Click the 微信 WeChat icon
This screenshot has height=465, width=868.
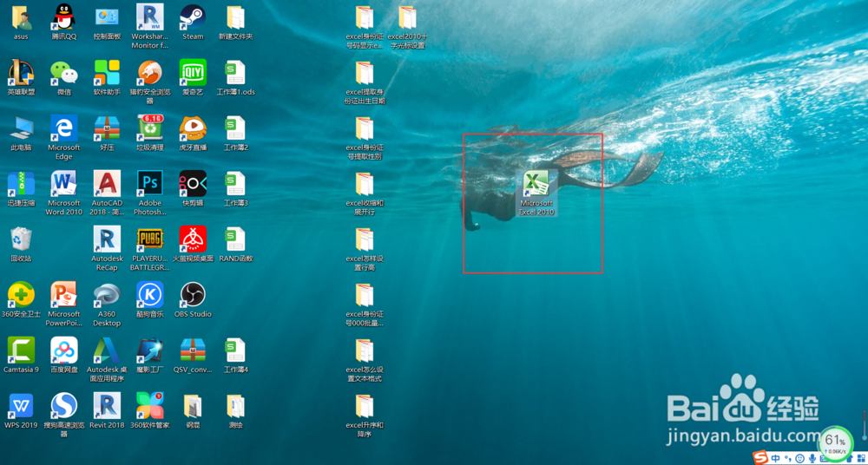pyautogui.click(x=64, y=77)
